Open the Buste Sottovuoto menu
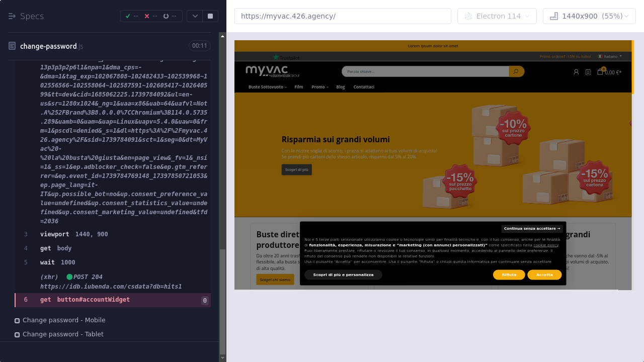Screen dimensions: 644x362 [267, 87]
